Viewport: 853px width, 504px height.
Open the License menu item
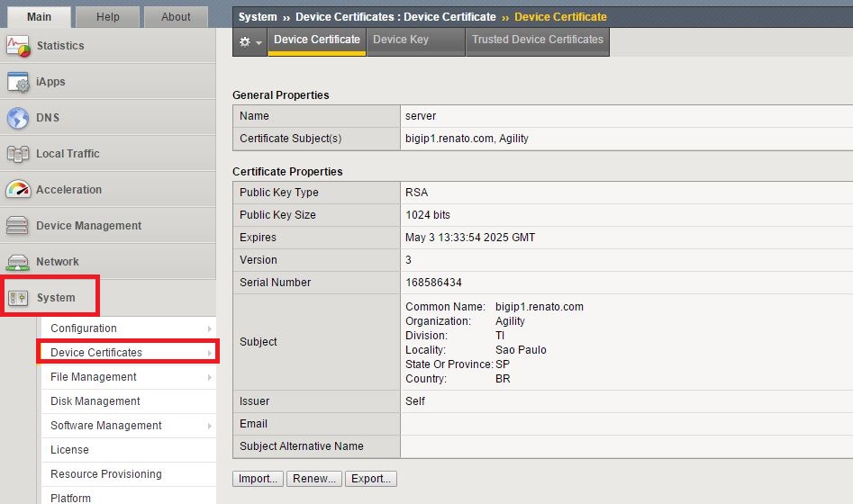[x=69, y=450]
